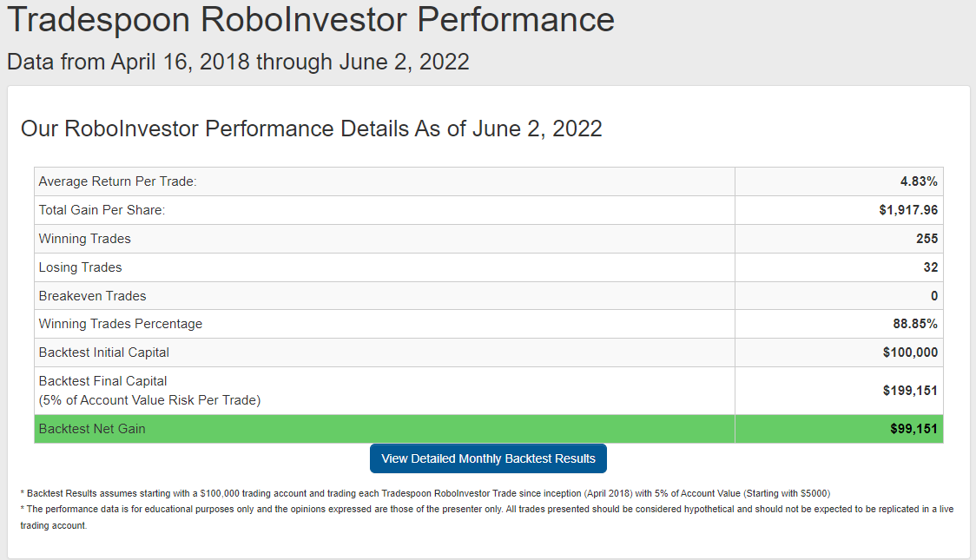The image size is (976, 560).
Task: Select the $99,151 net gain value
Action: click(x=913, y=429)
